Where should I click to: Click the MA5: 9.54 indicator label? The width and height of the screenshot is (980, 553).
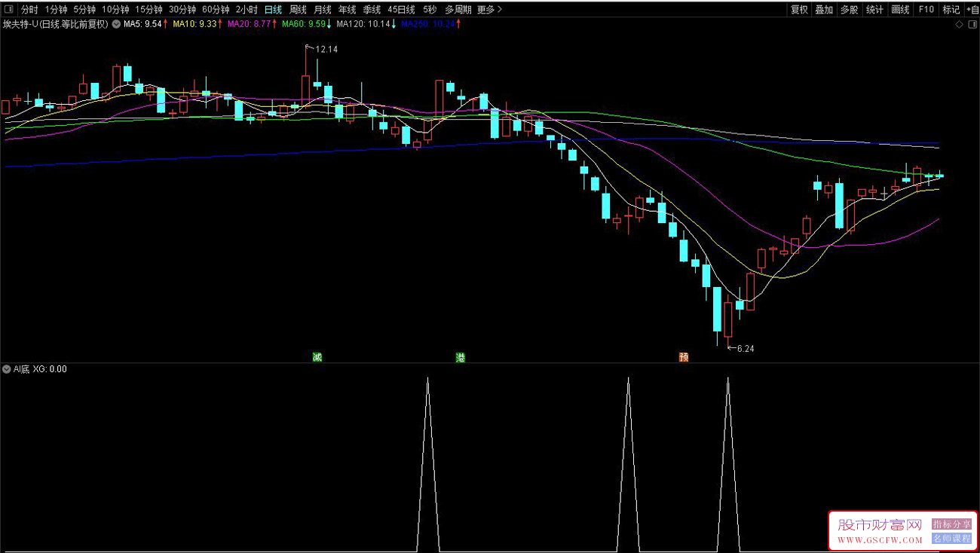click(142, 24)
